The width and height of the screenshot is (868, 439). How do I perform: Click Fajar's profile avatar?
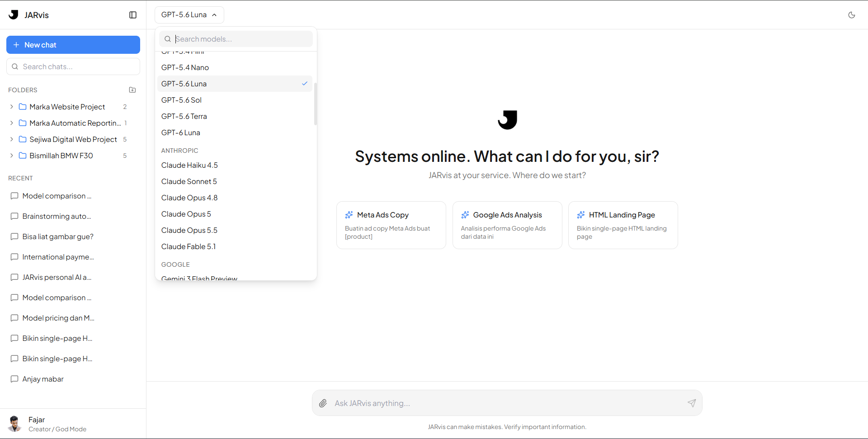pos(15,424)
